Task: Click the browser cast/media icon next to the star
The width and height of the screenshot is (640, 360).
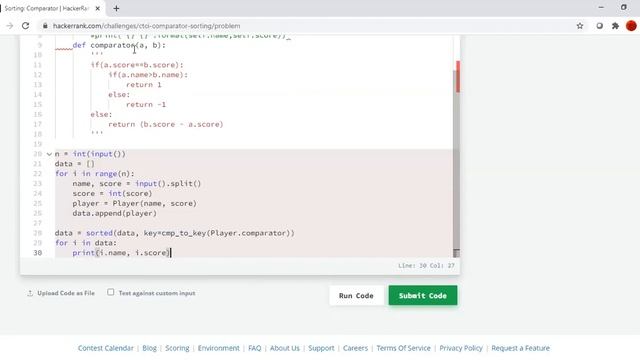Action: pyautogui.click(x=599, y=26)
